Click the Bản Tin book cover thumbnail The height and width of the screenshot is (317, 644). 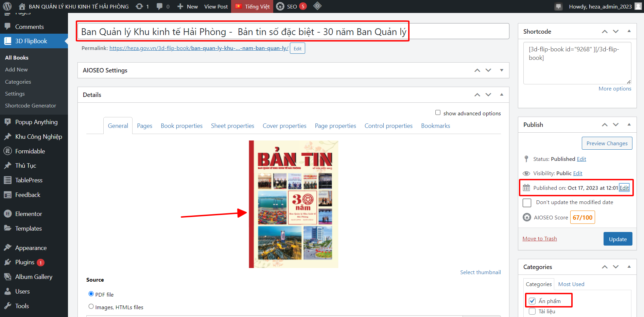click(294, 204)
